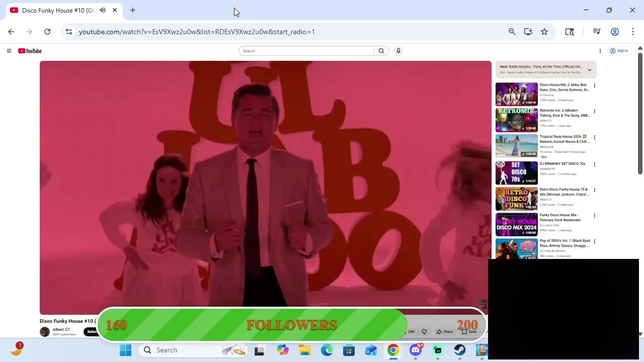Click the main video player
Viewport: 644px width, 362px height.
point(266,188)
